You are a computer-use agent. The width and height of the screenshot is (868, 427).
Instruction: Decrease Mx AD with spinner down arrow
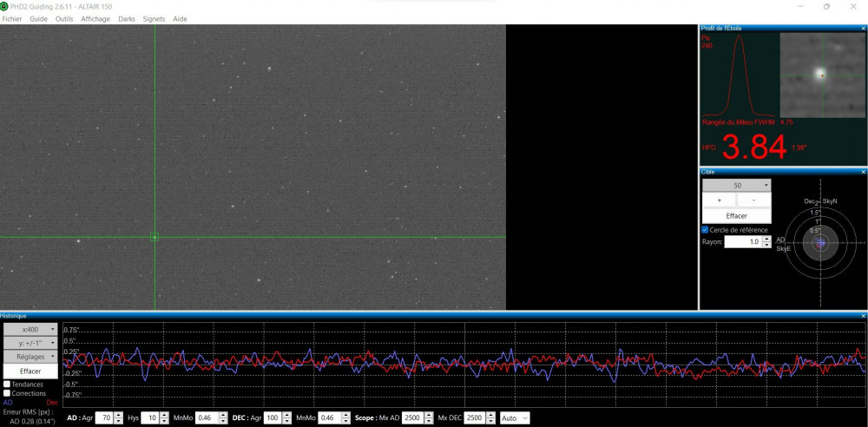429,422
